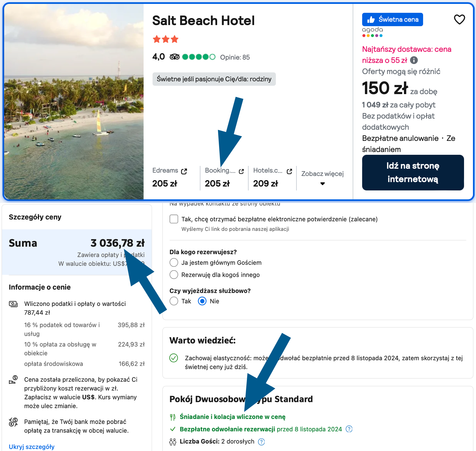The width and height of the screenshot is (476, 451).
Task: Save Salt Beach Hotel with the heart icon
Action: [459, 19]
